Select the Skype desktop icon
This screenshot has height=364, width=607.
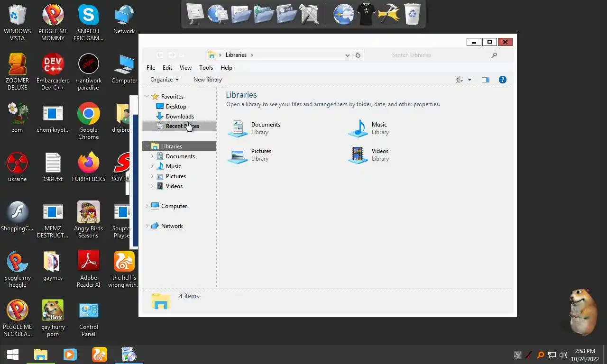(x=89, y=23)
